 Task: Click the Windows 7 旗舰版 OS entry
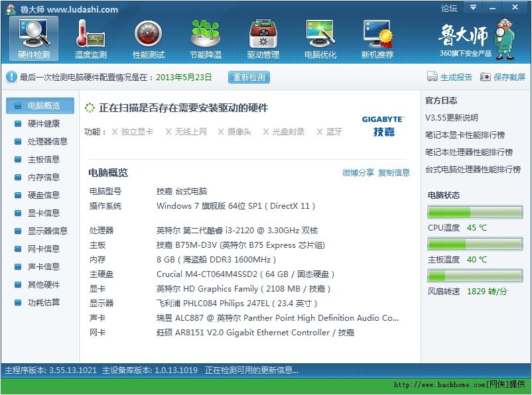click(x=235, y=206)
